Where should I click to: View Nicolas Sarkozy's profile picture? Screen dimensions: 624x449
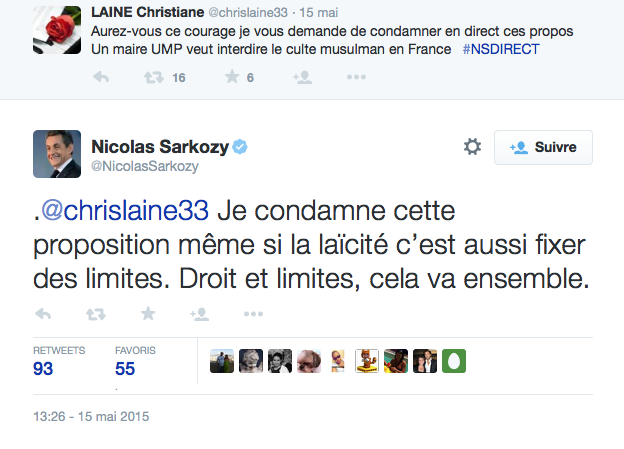[x=58, y=153]
